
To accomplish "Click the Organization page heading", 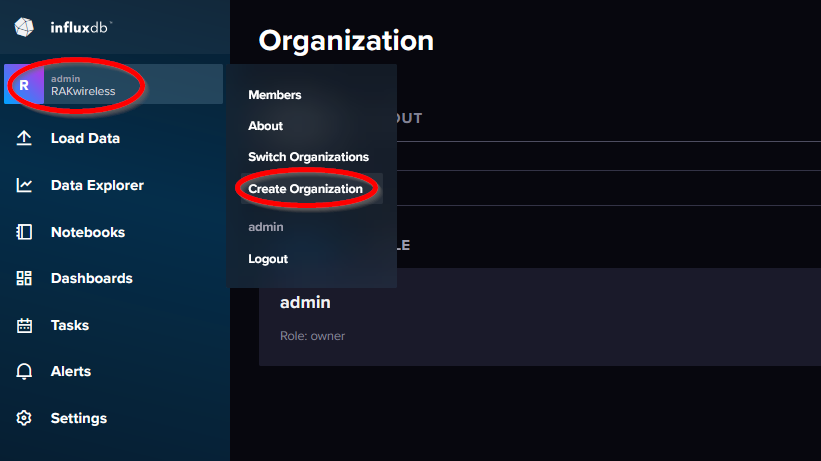I will point(346,41).
